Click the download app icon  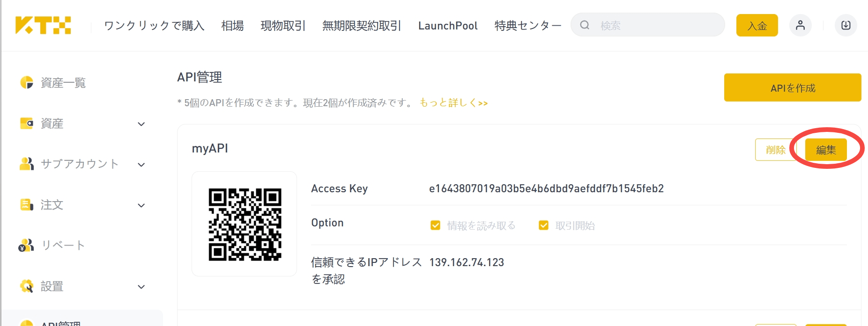pyautogui.click(x=846, y=25)
